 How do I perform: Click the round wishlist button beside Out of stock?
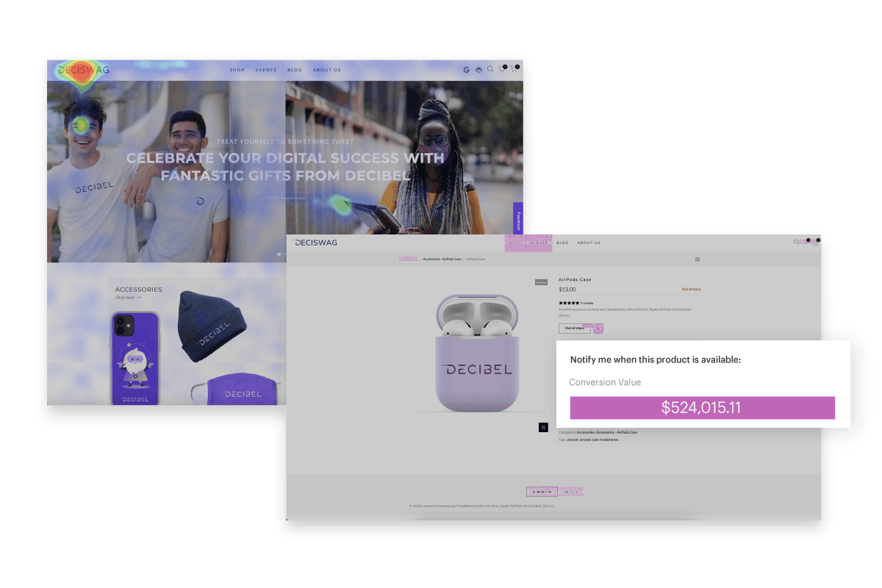(598, 329)
